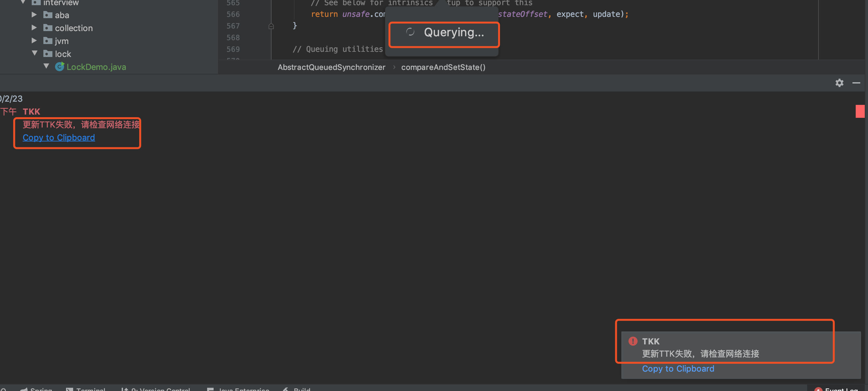Open the Java Enterprise tab

click(x=238, y=389)
